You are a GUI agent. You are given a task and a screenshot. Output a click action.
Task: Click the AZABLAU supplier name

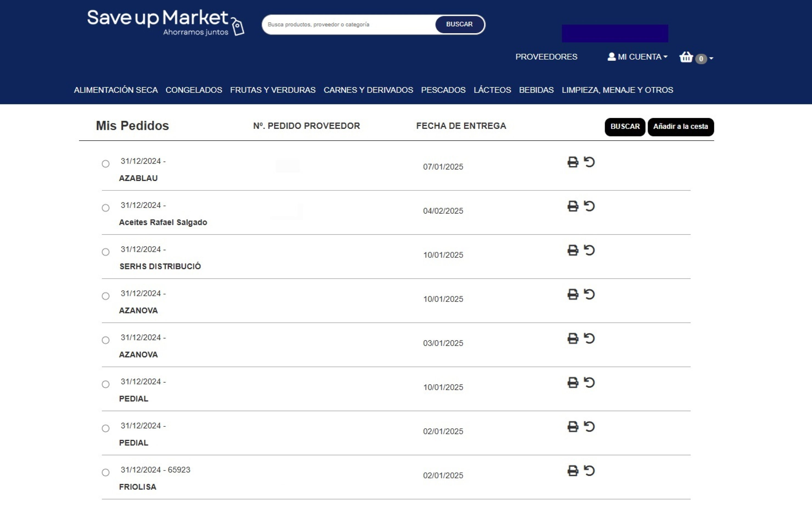pyautogui.click(x=138, y=178)
